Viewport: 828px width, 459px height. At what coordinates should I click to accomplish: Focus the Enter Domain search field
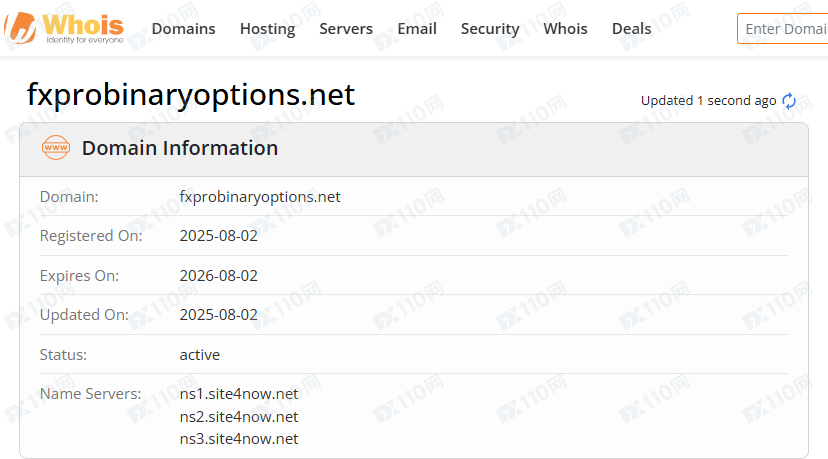[785, 29]
